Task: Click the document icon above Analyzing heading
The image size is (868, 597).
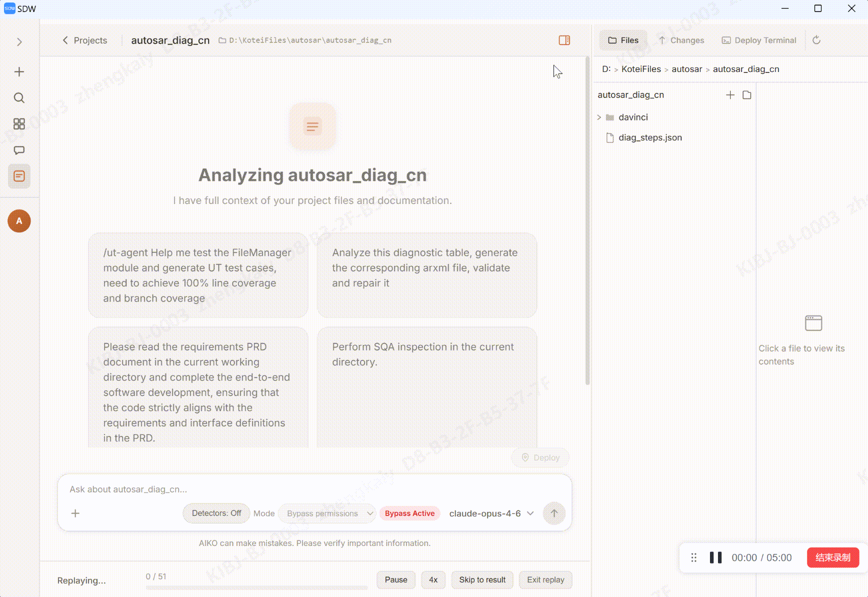Action: click(x=312, y=126)
